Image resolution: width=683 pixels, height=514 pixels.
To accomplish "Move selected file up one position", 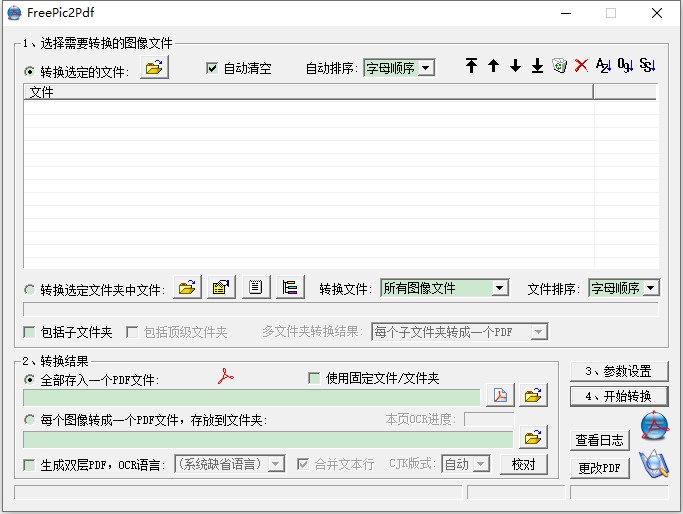I will 493,66.
